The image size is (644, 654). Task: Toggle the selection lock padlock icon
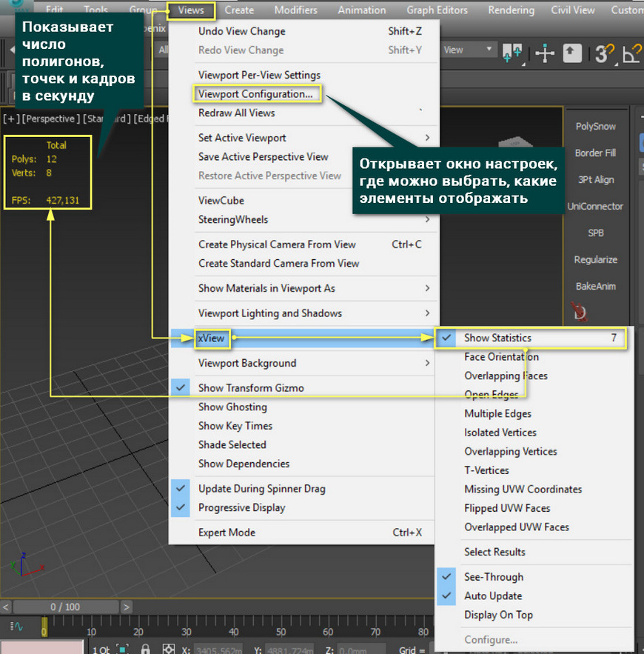[146, 649]
